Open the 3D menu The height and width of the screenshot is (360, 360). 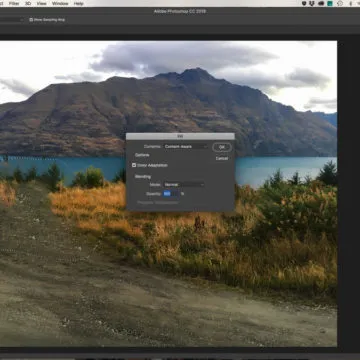click(x=28, y=3)
